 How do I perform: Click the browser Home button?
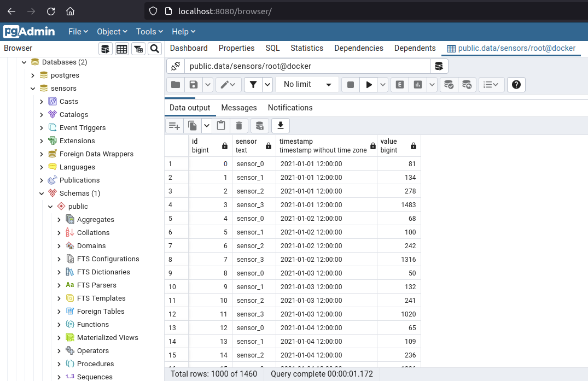[70, 11]
